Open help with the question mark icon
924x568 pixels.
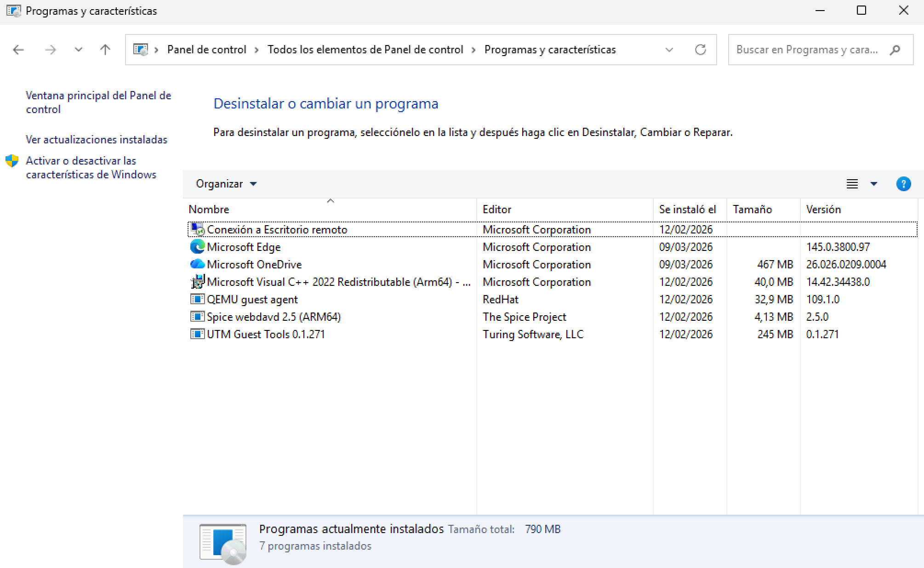click(903, 184)
